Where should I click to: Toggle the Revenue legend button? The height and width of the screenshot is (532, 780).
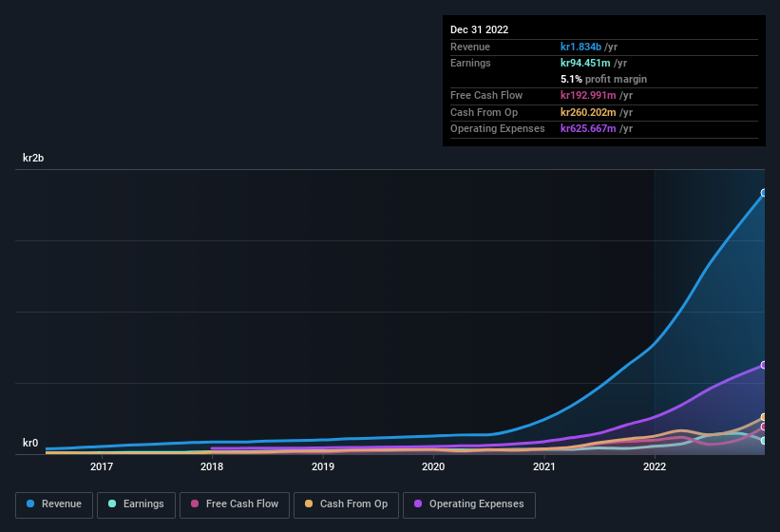pyautogui.click(x=54, y=505)
